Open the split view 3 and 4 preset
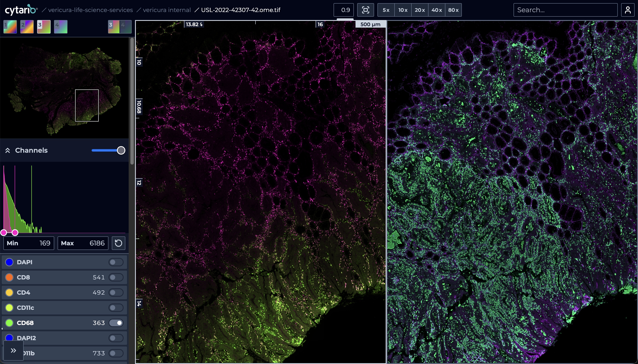This screenshot has width=638, height=364. [120, 27]
